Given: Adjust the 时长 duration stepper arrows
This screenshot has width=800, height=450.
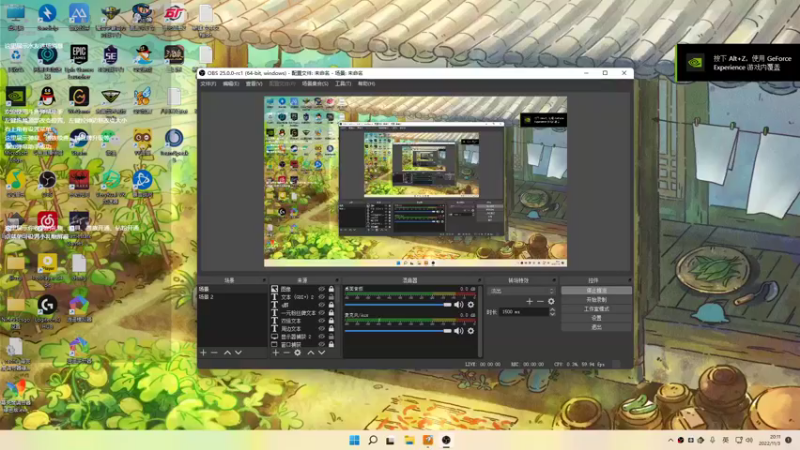Looking at the screenshot, I should (x=552, y=312).
